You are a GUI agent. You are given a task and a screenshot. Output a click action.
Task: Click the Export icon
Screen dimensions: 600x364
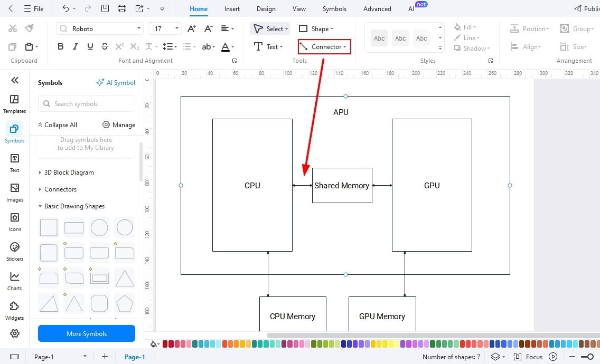[x=139, y=8]
